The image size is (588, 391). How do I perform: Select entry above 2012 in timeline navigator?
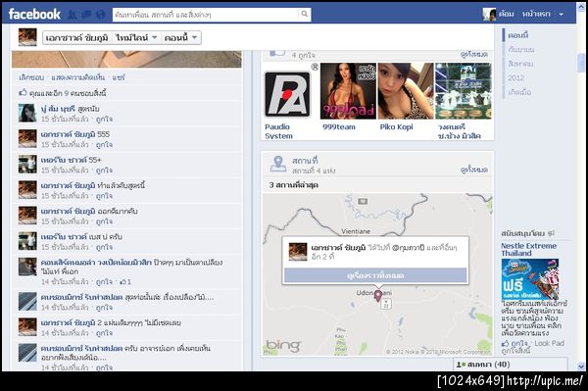[x=520, y=64]
